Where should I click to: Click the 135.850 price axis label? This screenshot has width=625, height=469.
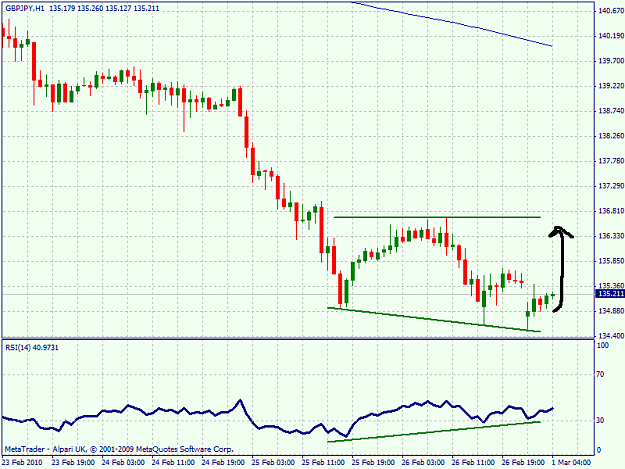tap(611, 261)
